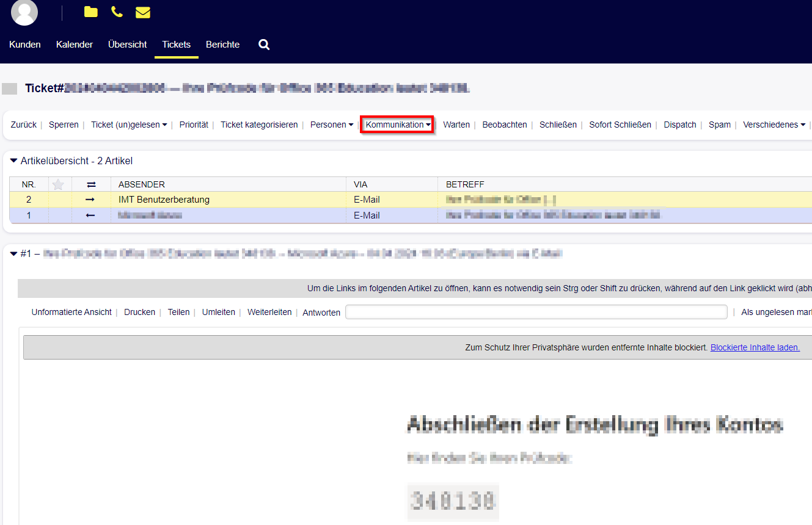This screenshot has width=812, height=525.
Task: Click Unformatierte Ansicht link
Action: [x=71, y=312]
